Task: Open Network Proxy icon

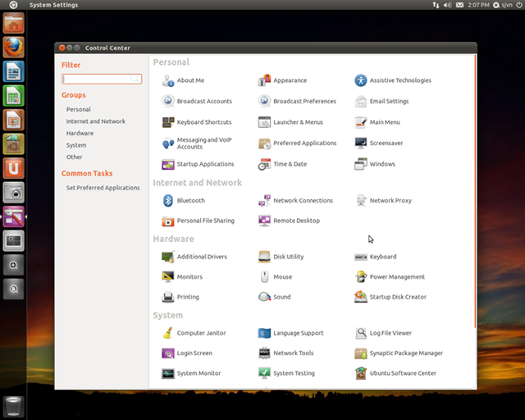Action: coord(361,201)
